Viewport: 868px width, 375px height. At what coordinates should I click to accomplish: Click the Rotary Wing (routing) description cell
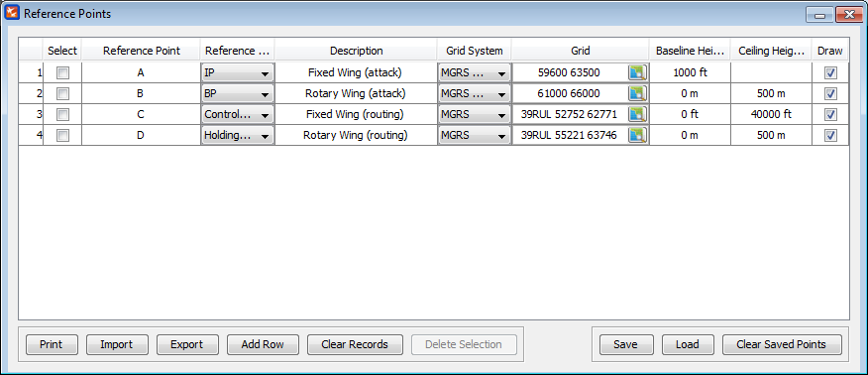coord(356,135)
